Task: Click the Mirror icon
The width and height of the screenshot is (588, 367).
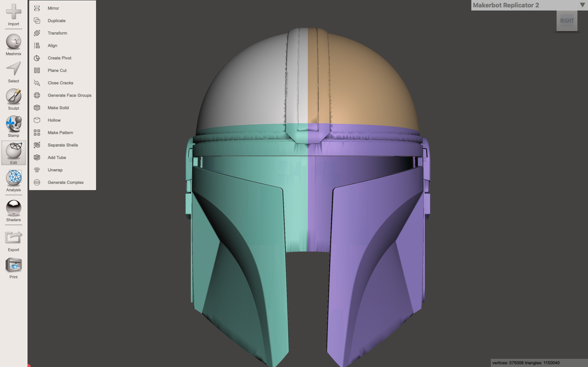Action: coord(37,8)
